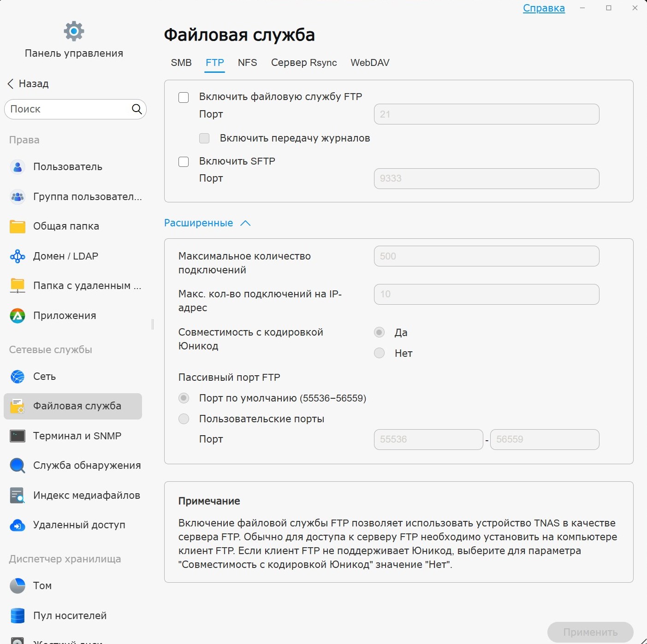Open the WebDAV tab
This screenshot has height=644, width=647.
tap(370, 63)
